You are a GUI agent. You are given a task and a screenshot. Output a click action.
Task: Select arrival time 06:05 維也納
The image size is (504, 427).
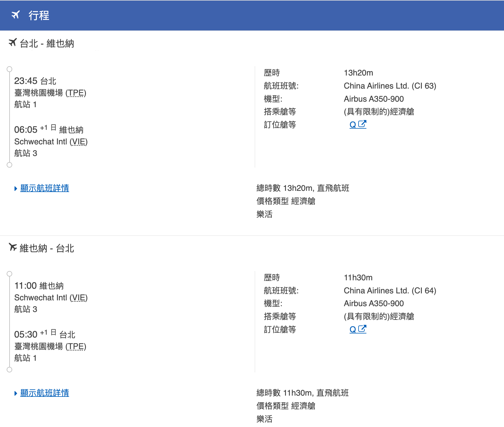pos(49,129)
